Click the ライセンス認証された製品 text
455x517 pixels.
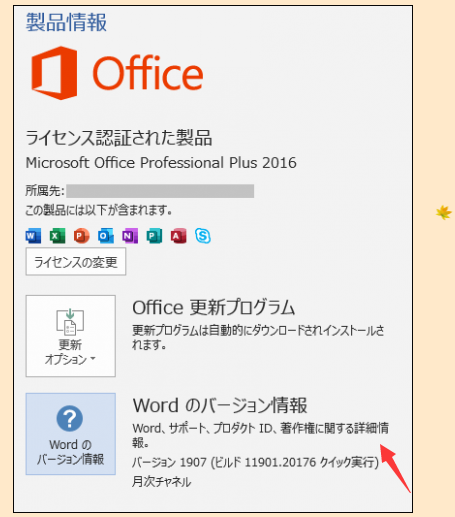(x=119, y=138)
